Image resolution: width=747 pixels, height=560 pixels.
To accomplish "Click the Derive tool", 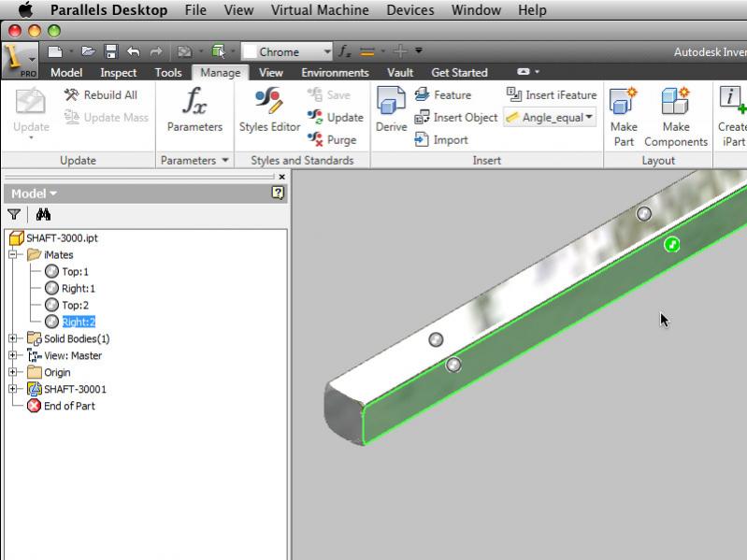I will coord(391,110).
